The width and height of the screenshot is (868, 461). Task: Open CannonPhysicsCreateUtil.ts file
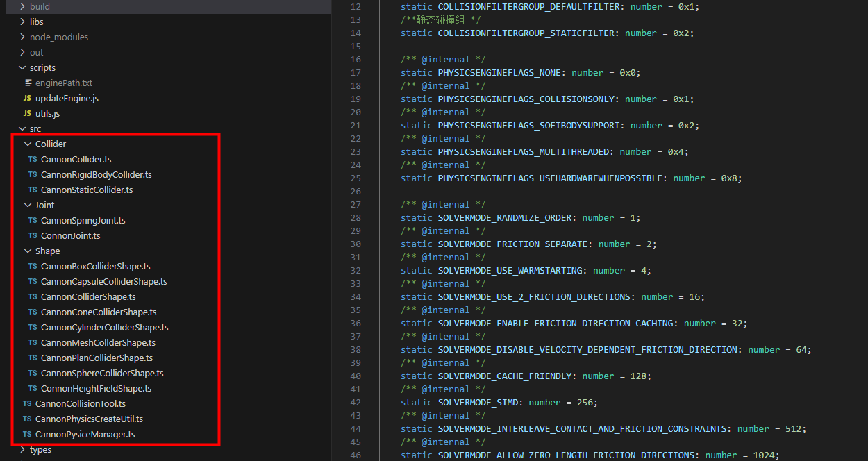[89, 419]
